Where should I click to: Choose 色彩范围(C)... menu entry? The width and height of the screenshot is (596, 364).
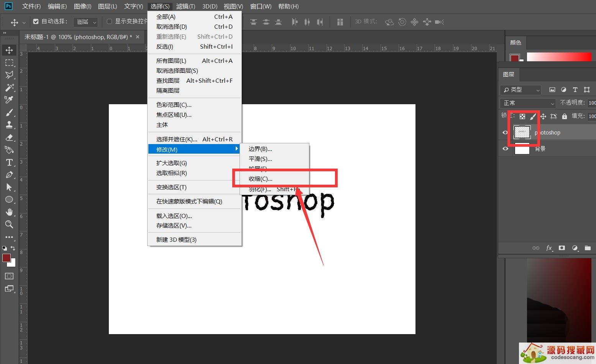(x=195, y=105)
